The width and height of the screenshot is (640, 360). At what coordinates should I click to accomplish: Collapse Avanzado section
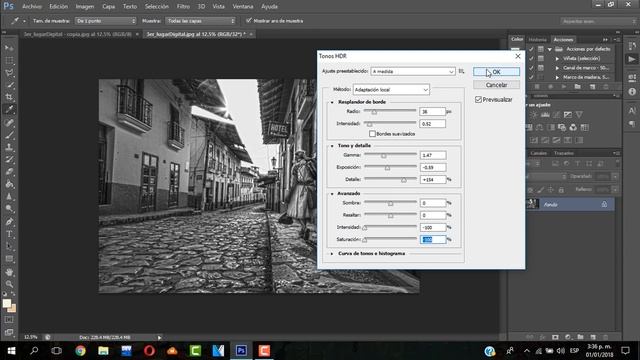tap(332, 193)
